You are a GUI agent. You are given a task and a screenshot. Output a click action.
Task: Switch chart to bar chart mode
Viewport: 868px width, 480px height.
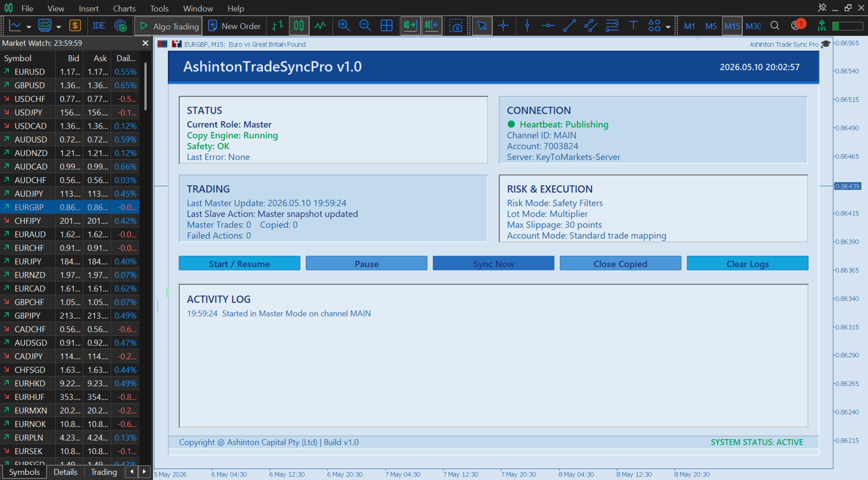click(278, 26)
